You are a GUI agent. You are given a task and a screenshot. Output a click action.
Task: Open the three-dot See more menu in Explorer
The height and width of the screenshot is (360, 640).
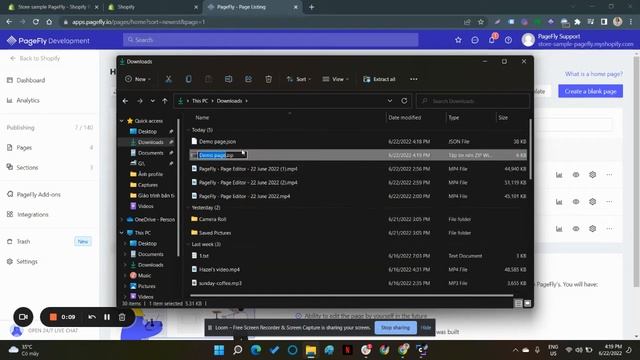(413, 79)
